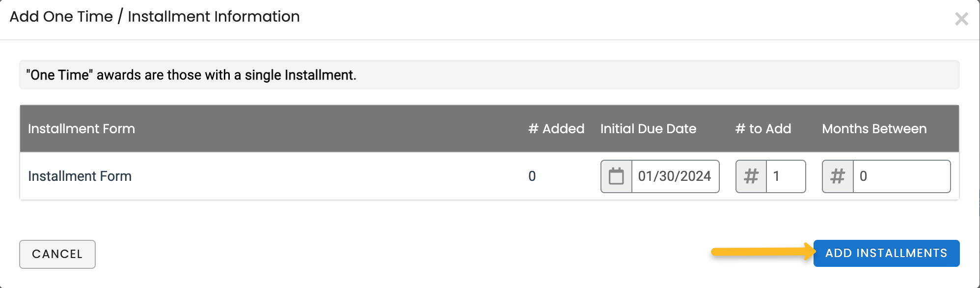Image resolution: width=980 pixels, height=288 pixels.
Task: Click the 'Months Between' column header
Action: 873,128
